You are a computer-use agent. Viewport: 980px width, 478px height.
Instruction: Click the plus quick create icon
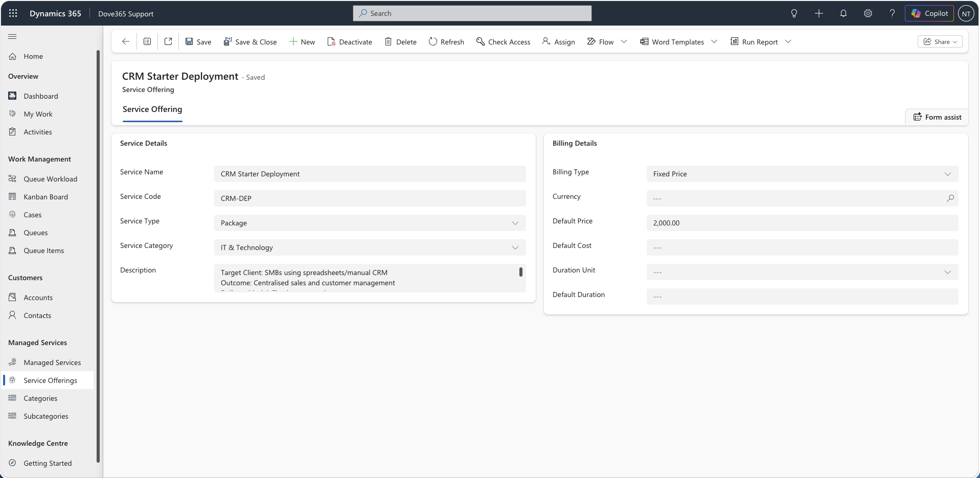coord(818,13)
